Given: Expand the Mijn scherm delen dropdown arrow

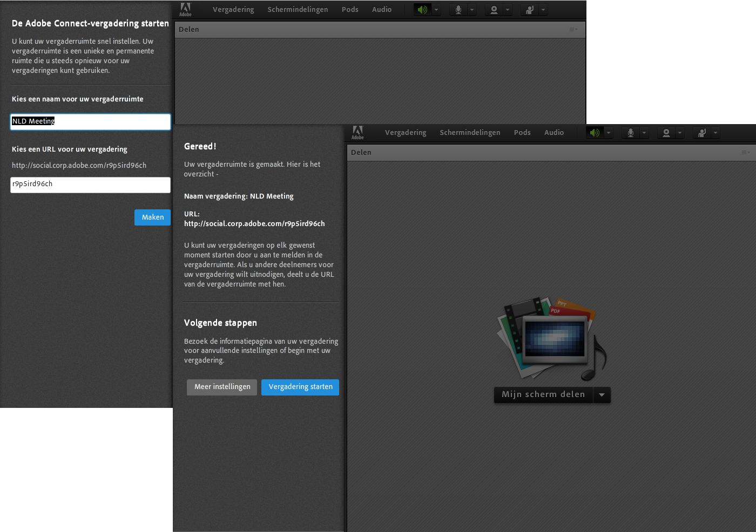Looking at the screenshot, I should click(602, 394).
